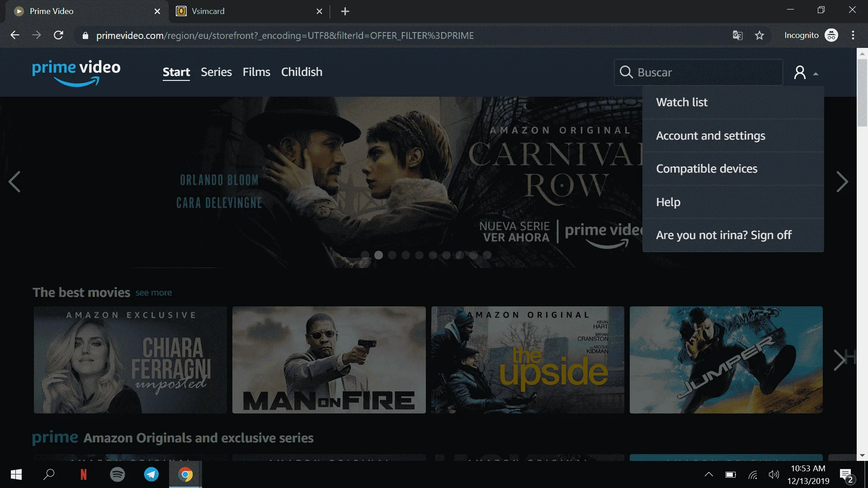This screenshot has width=868, height=488.
Task: View site security lock info
Action: coord(85,35)
